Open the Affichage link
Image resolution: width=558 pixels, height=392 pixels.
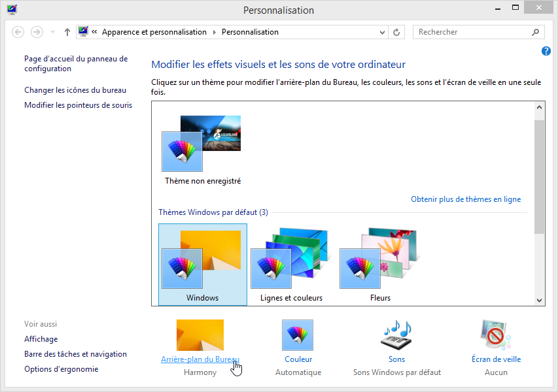[x=41, y=339]
